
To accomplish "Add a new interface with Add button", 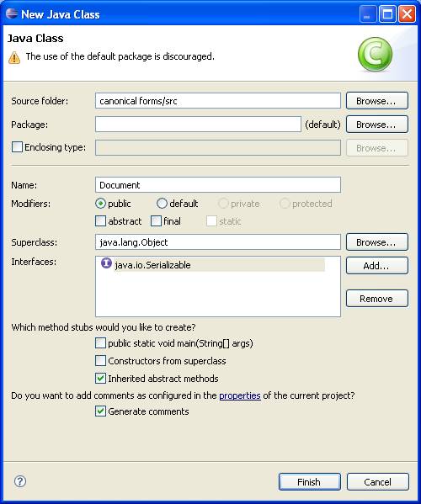I will click(x=377, y=266).
